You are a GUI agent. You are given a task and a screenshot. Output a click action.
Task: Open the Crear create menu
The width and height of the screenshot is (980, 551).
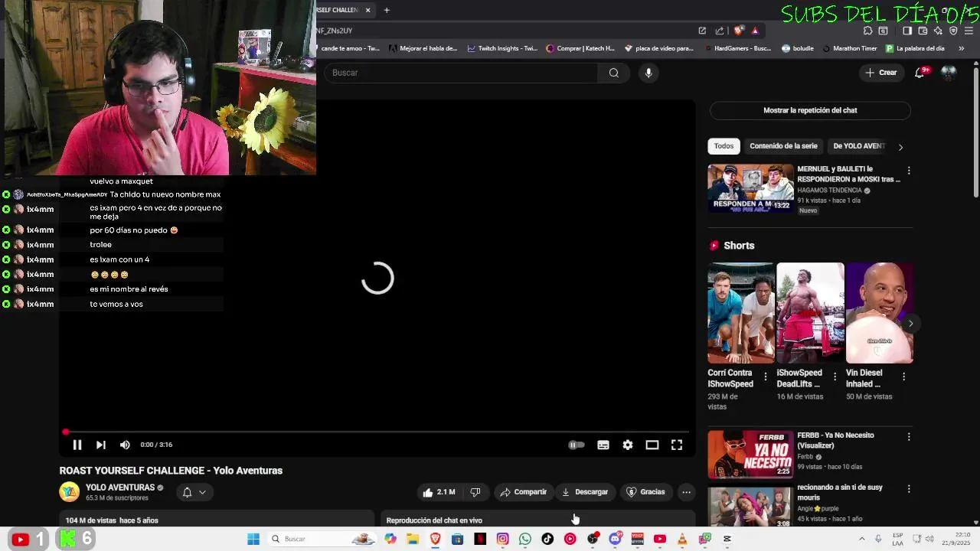click(x=881, y=73)
